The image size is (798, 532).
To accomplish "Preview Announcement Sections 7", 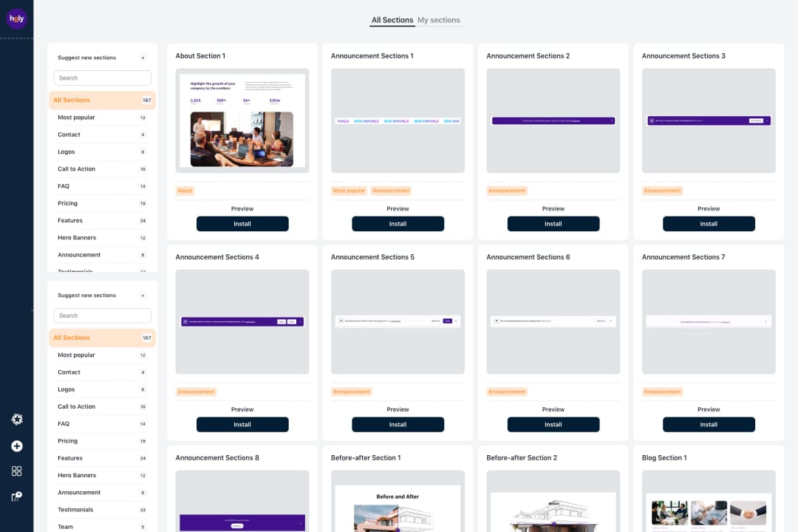I will tap(709, 409).
